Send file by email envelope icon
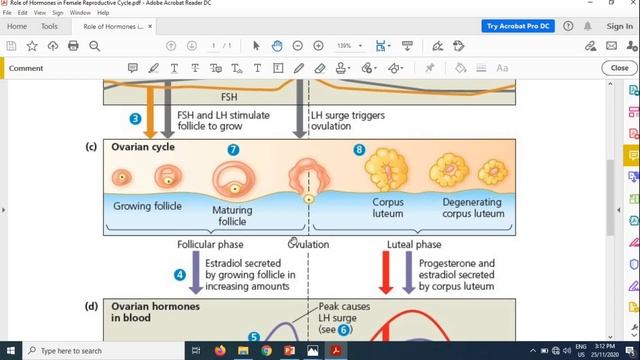 coord(611,46)
